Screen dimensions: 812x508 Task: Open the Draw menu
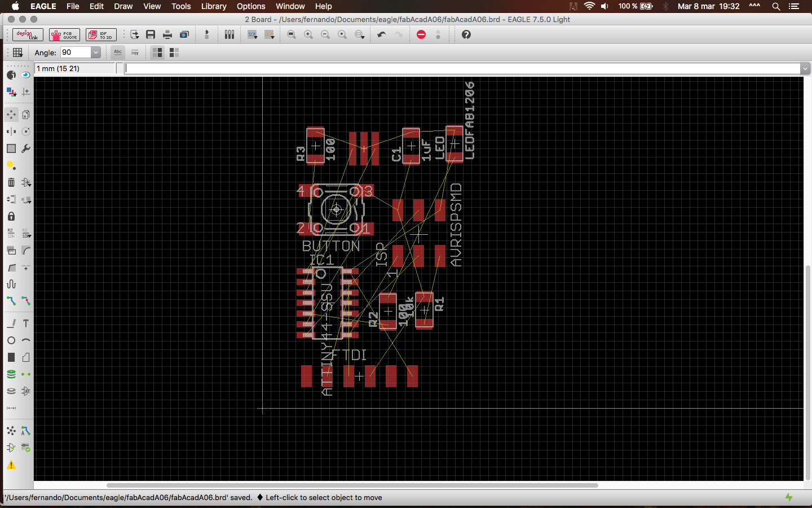pyautogui.click(x=123, y=6)
